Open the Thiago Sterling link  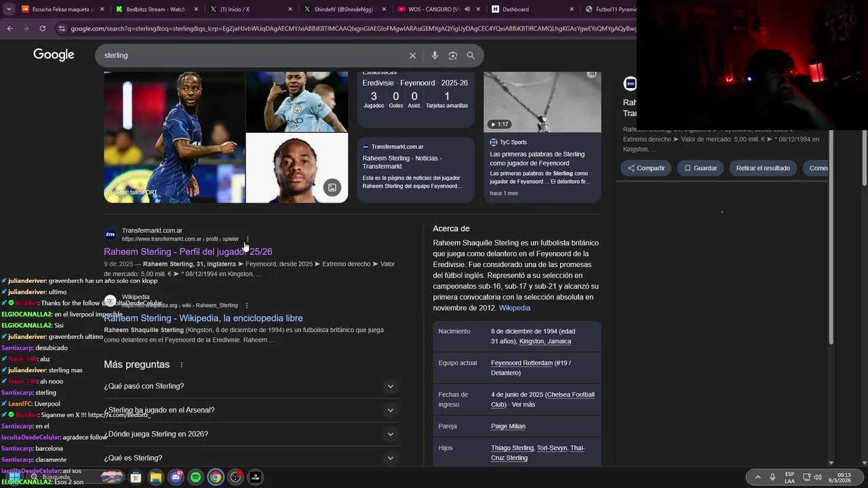(512, 448)
